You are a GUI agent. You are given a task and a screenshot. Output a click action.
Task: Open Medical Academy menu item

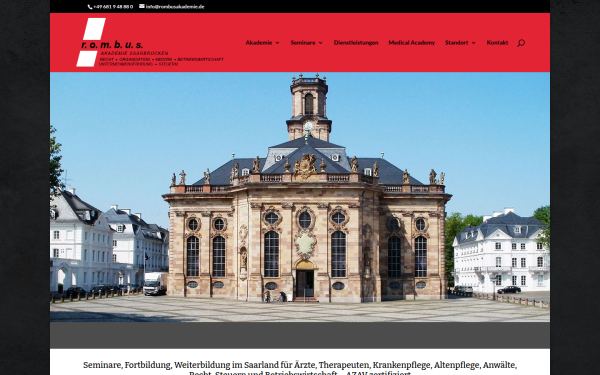(x=412, y=42)
